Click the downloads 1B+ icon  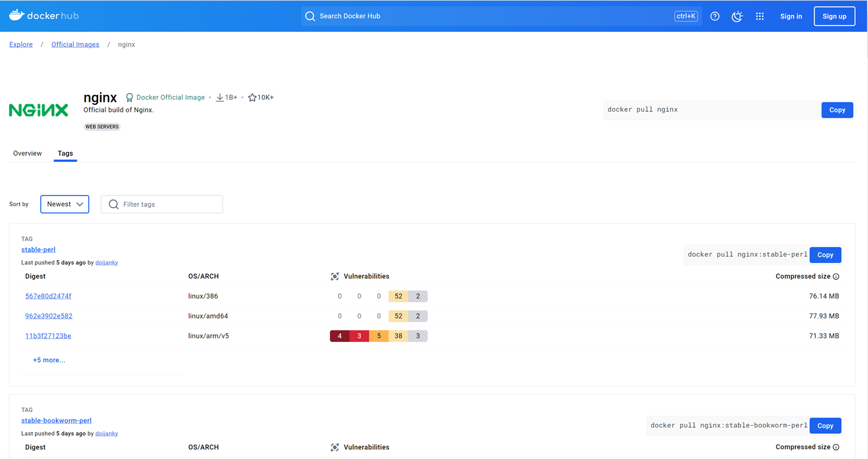click(x=220, y=98)
